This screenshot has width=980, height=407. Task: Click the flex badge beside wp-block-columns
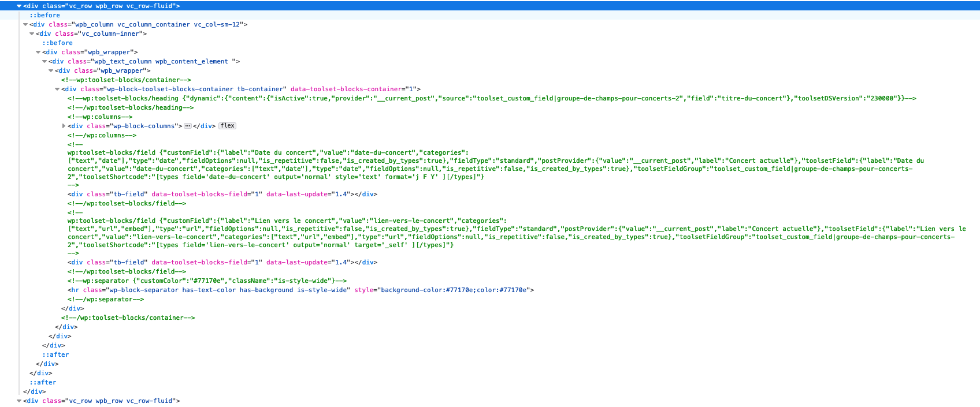click(228, 126)
